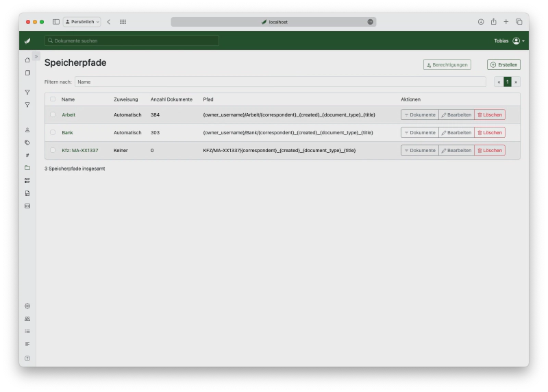Tick the checkbox for the Arbeit storage path
The height and width of the screenshot is (392, 548).
point(53,114)
